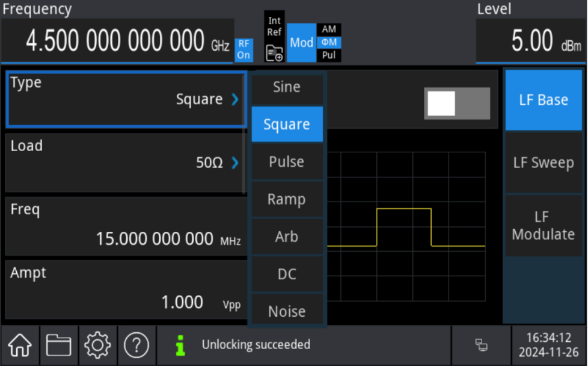Open the LF Modulate tab
Viewport: 588px width, 366px height.
[543, 226]
